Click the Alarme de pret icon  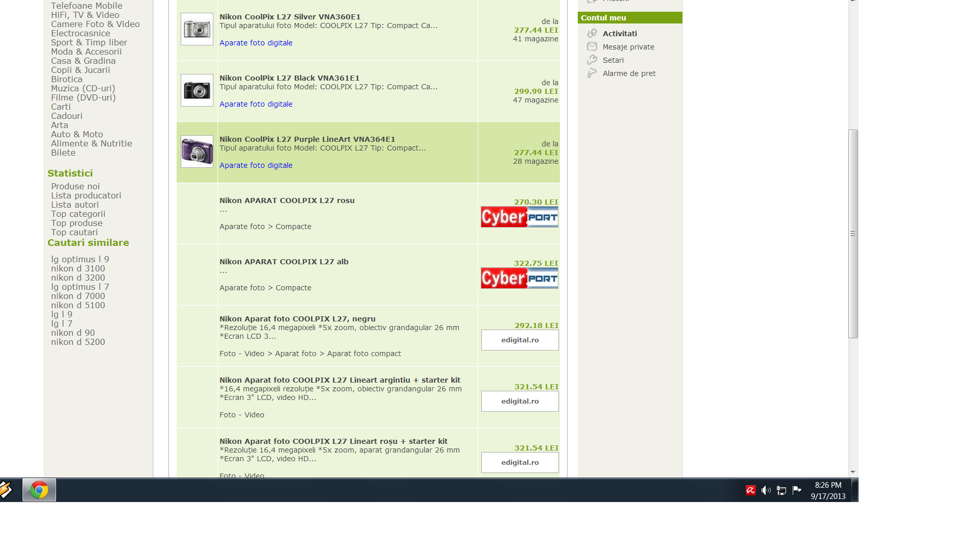point(592,73)
